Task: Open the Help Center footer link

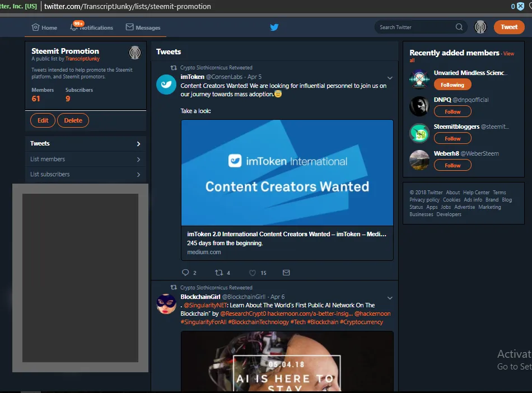Action: click(476, 192)
